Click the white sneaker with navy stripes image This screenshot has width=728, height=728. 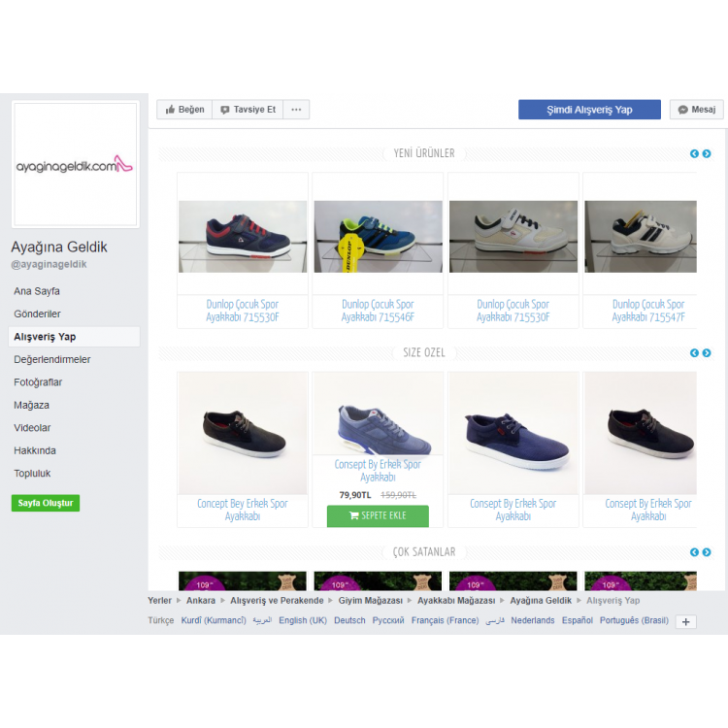641,237
